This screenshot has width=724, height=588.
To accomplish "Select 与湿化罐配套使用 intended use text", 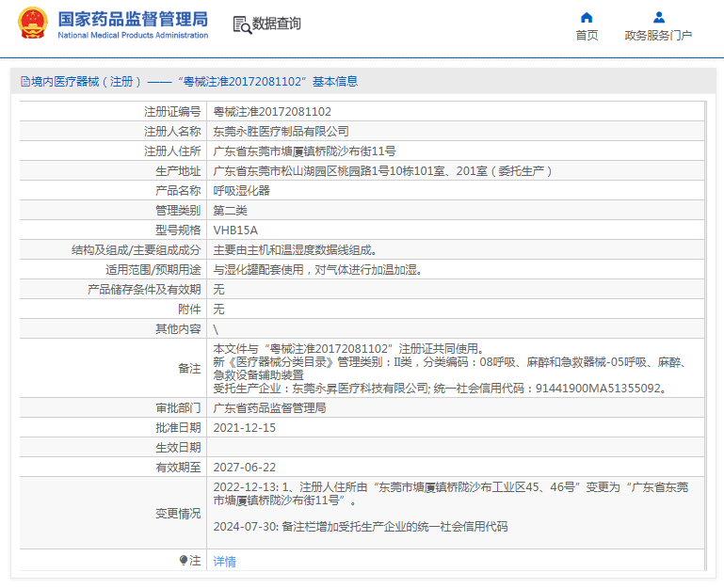I will tap(317, 270).
